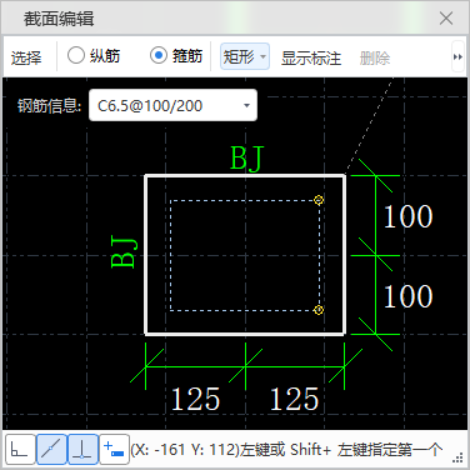Toggle the perpendicular snap icon
This screenshot has height=470, width=470.
(83, 449)
